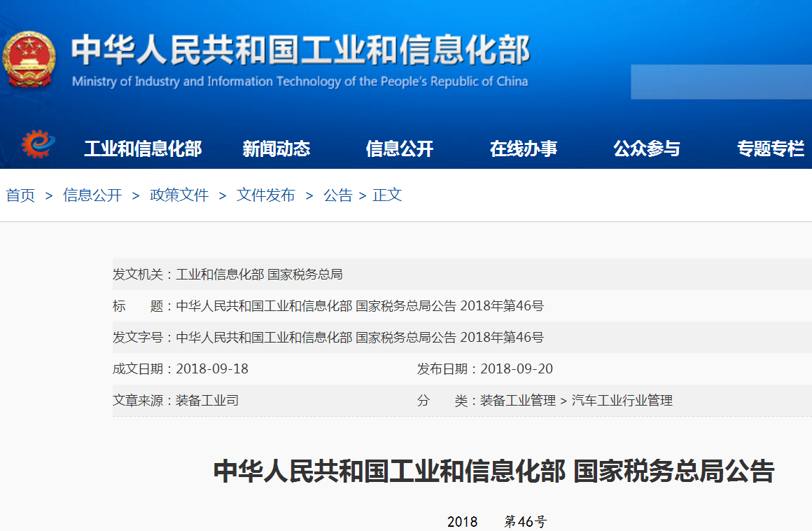Open 政策文件 from the breadcrumb trail
The width and height of the screenshot is (812, 531).
point(179,195)
